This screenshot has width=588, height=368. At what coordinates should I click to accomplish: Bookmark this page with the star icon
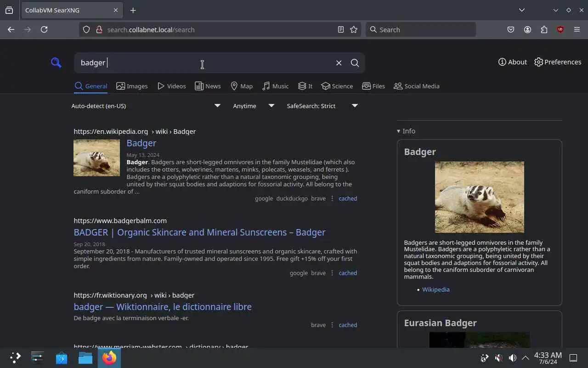tap(354, 29)
